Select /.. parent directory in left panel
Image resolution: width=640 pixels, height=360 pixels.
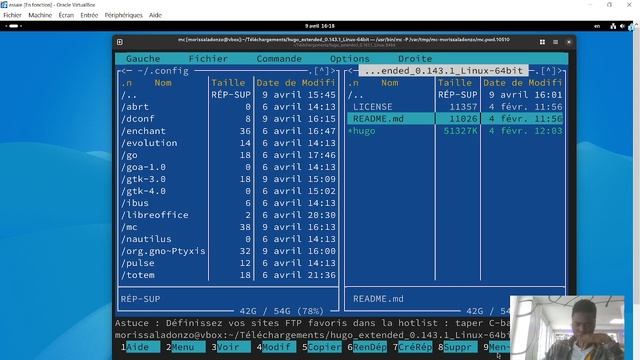click(228, 95)
